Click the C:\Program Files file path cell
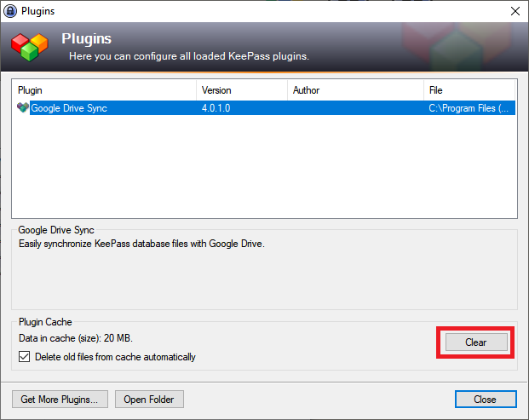529x420 pixels. point(469,108)
